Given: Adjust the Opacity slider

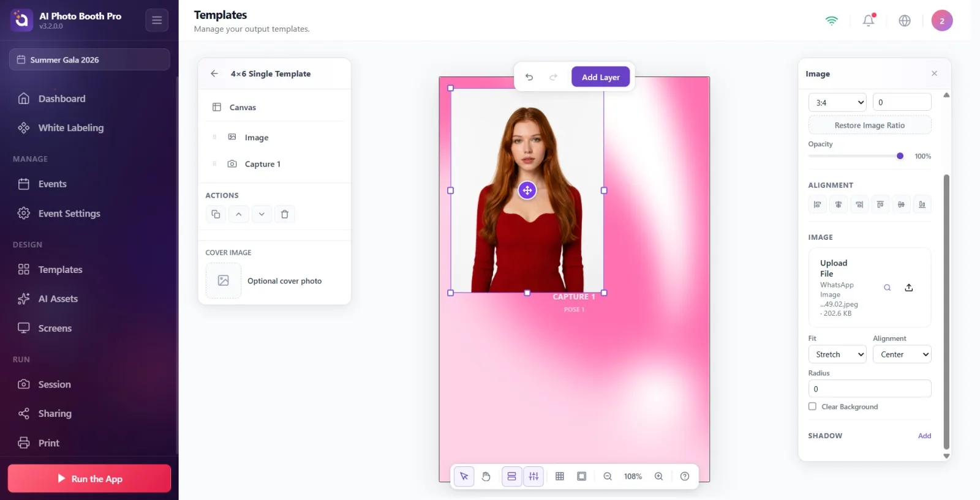Looking at the screenshot, I should pos(856,156).
